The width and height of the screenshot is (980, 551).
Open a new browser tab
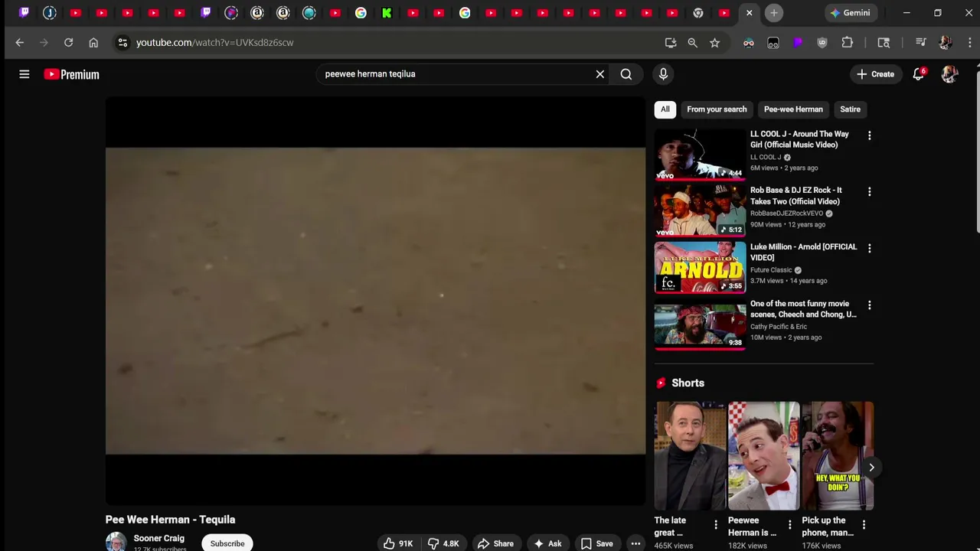click(774, 13)
